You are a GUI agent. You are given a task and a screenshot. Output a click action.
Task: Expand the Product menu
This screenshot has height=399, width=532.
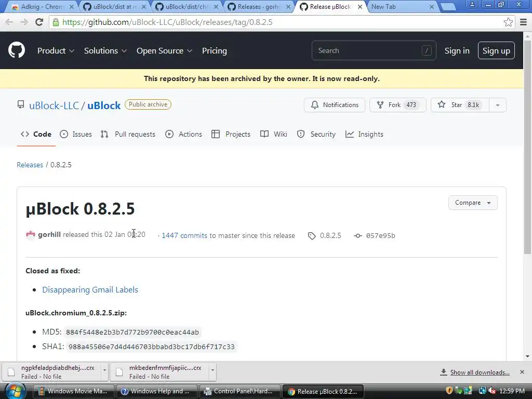point(56,50)
